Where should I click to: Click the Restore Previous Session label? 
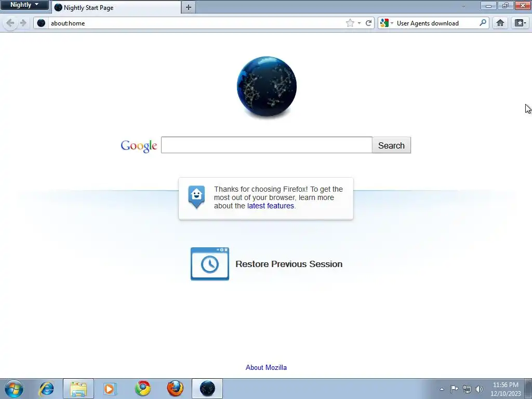289,264
